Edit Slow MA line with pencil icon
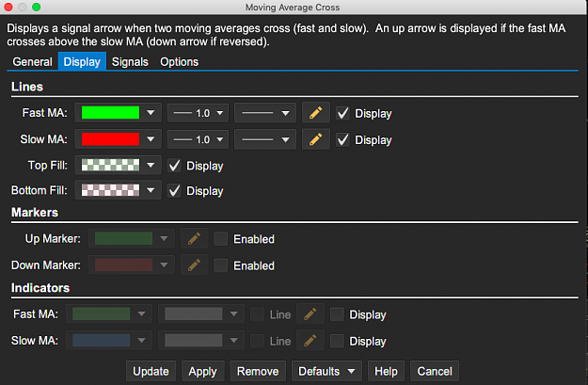The height and width of the screenshot is (385, 588). [x=316, y=139]
